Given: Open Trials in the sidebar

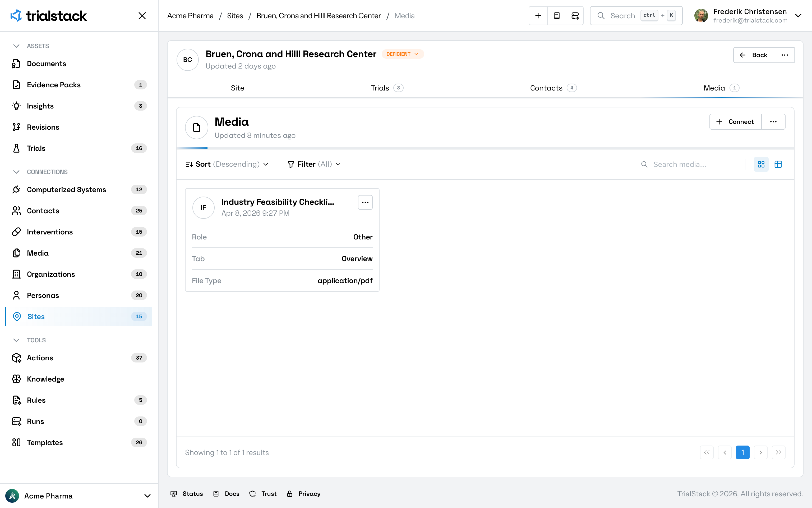Looking at the screenshot, I should (79, 148).
